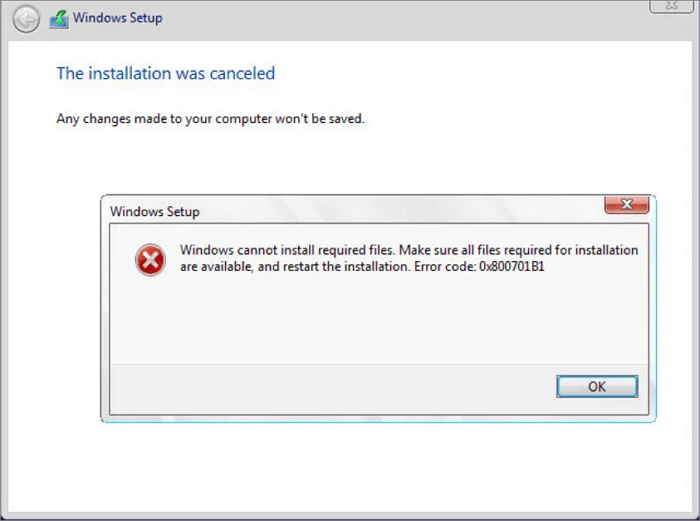Close the error dialog with its X button
The width and height of the screenshot is (700, 521).
(627, 205)
